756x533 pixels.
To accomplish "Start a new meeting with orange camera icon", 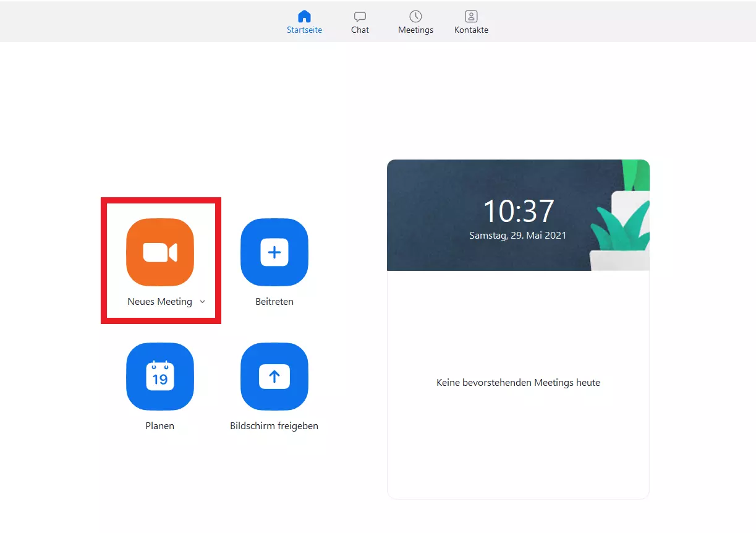I will click(x=160, y=252).
